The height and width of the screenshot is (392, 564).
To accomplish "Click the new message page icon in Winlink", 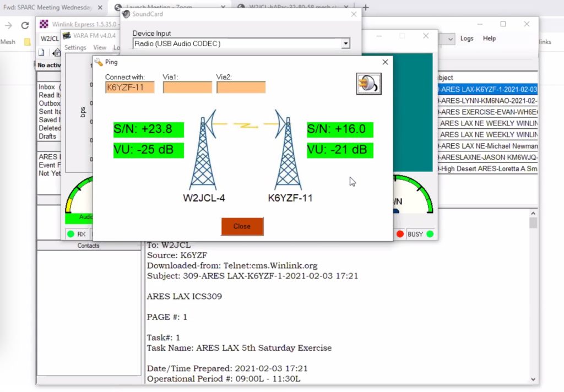I will pos(41,52).
